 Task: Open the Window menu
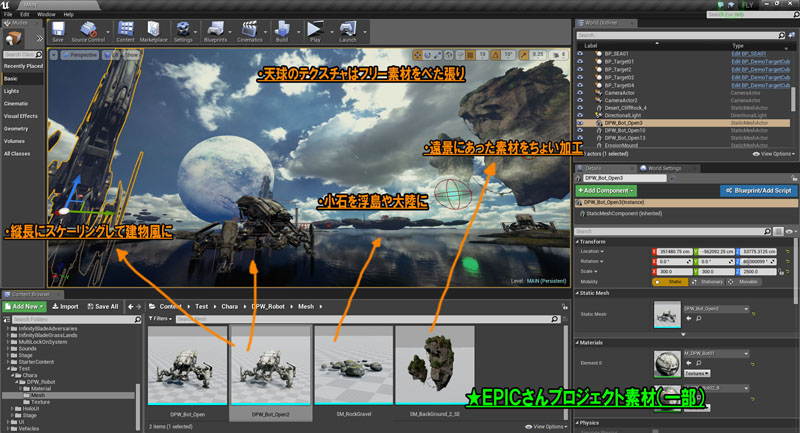pos(46,14)
